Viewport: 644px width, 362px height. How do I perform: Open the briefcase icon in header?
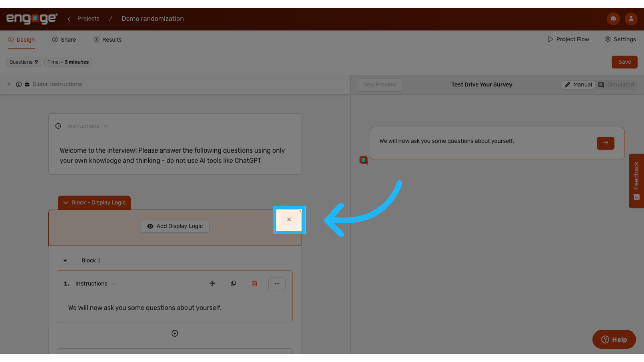tap(613, 19)
